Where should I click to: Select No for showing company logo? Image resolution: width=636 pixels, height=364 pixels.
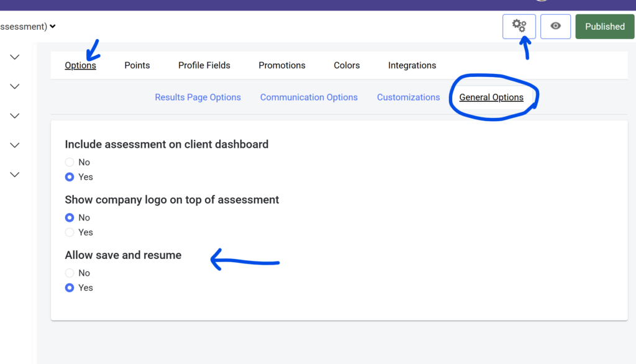tap(70, 217)
